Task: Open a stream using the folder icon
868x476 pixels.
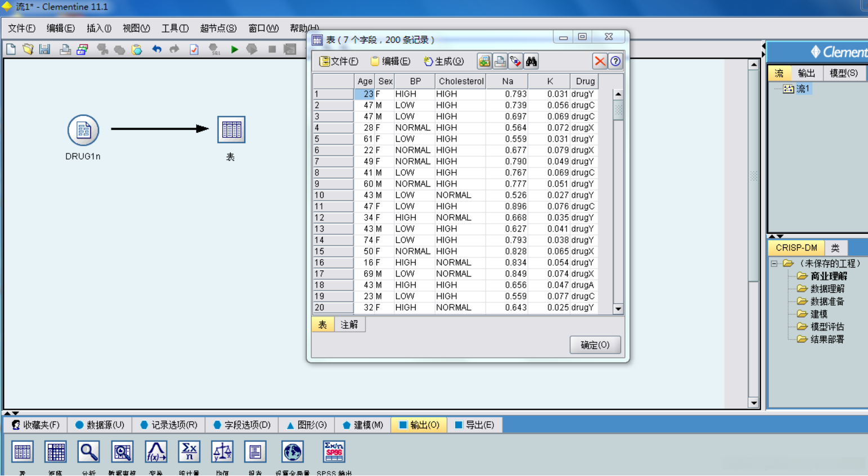Action: [x=28, y=49]
